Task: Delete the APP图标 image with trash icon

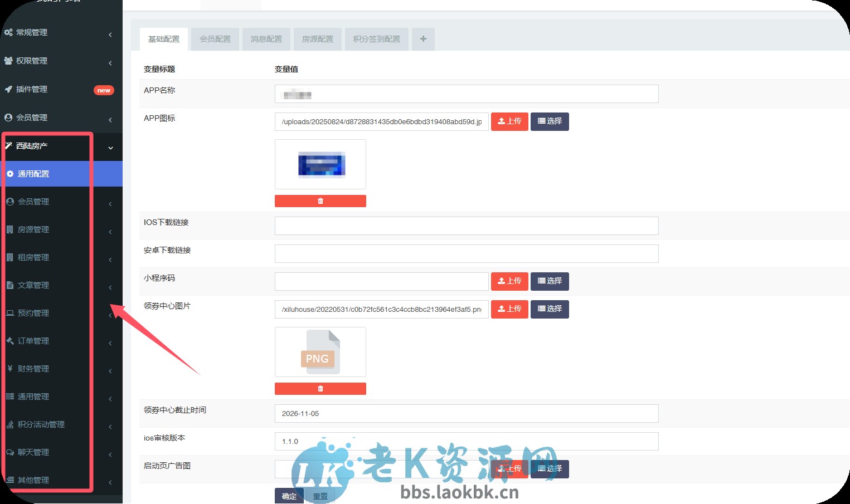Action: [x=320, y=200]
